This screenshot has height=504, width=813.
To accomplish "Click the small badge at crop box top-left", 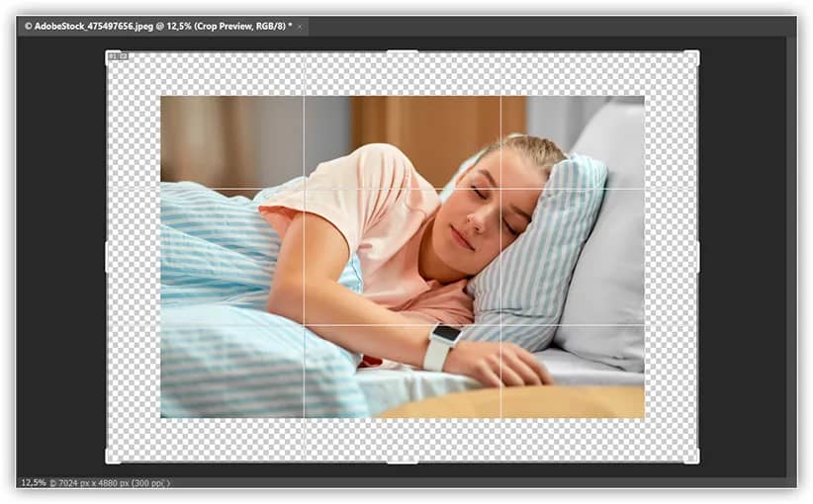I will [x=116, y=57].
